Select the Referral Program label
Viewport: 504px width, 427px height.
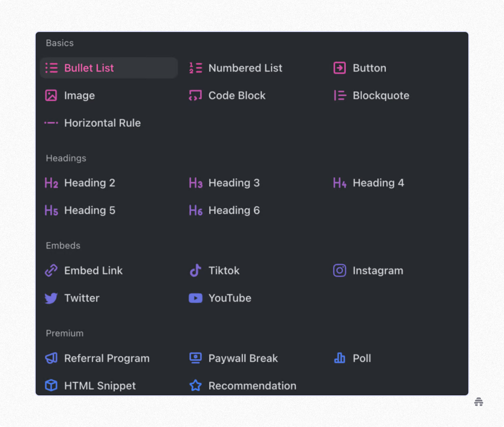pyautogui.click(x=107, y=358)
